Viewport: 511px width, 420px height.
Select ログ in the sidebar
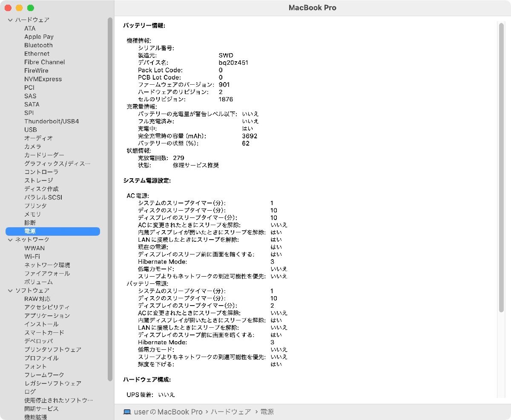point(30,391)
